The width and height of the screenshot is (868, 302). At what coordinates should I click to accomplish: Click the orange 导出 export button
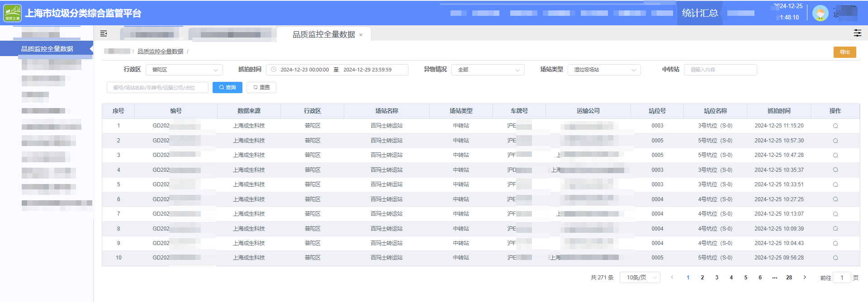(x=844, y=52)
